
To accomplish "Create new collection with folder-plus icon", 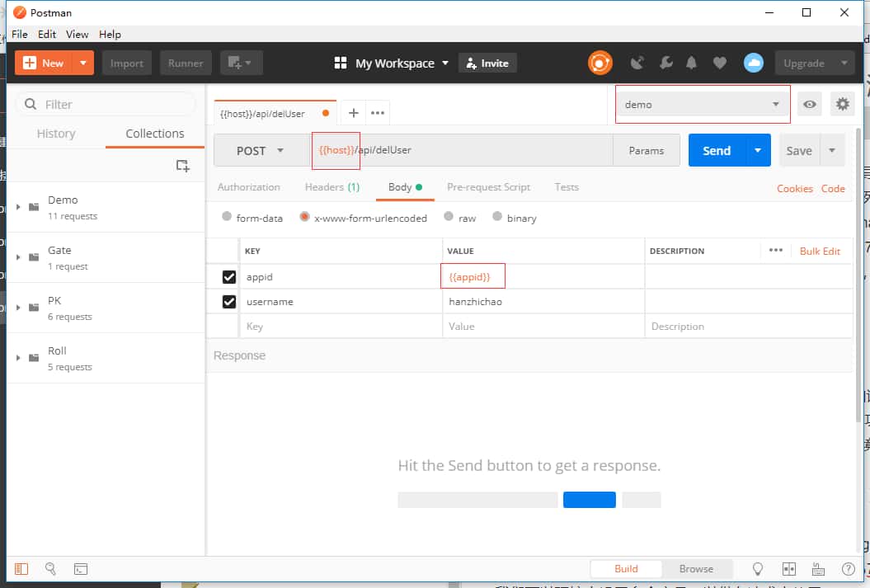I will click(x=183, y=166).
